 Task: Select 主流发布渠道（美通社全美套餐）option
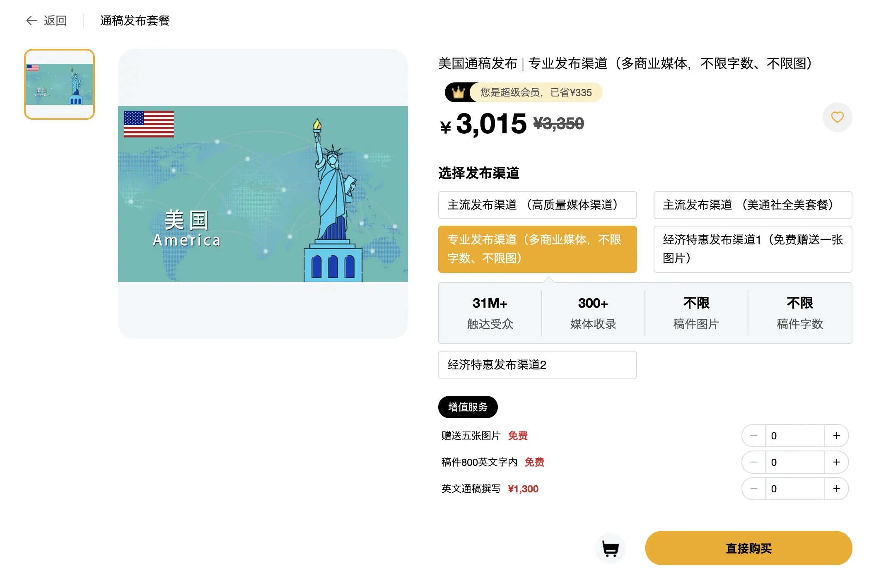tap(753, 205)
